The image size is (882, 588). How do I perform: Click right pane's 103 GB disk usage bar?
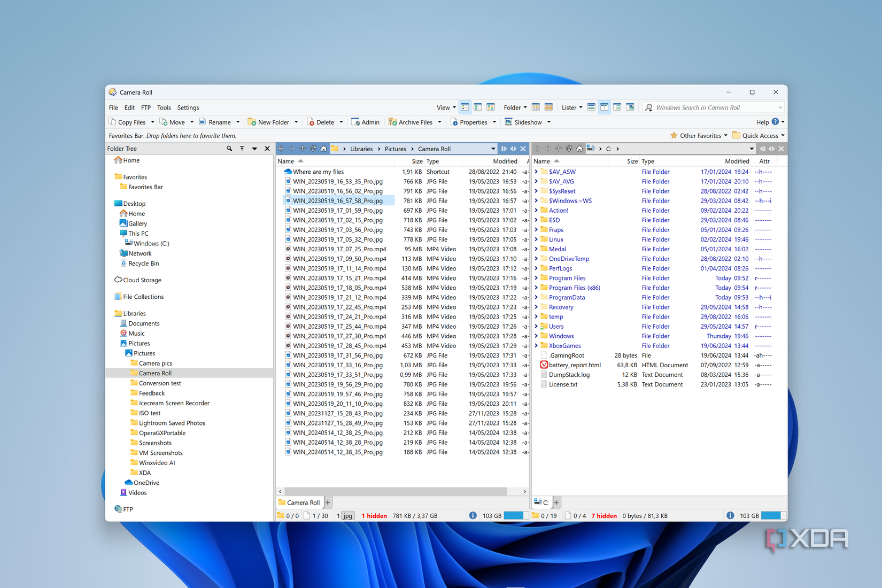click(773, 516)
